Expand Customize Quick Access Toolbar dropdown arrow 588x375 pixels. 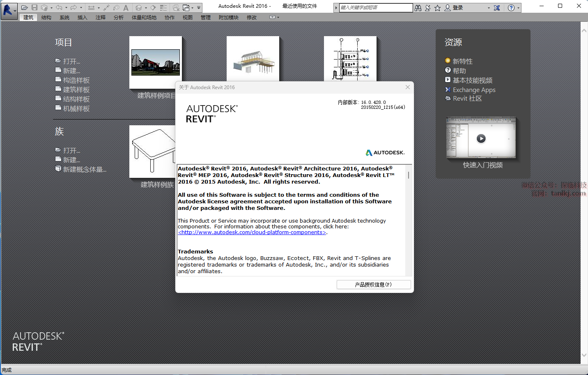click(199, 7)
